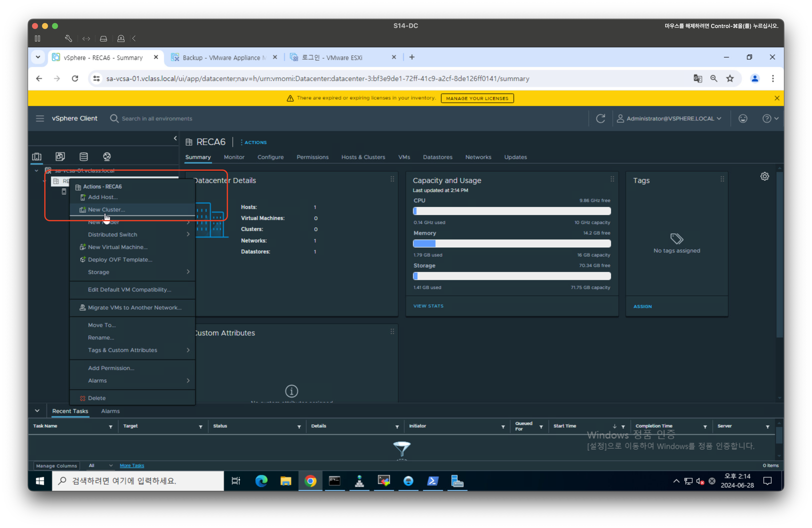The image size is (812, 528).
Task: Switch to Networking inventory view icon
Action: click(107, 156)
